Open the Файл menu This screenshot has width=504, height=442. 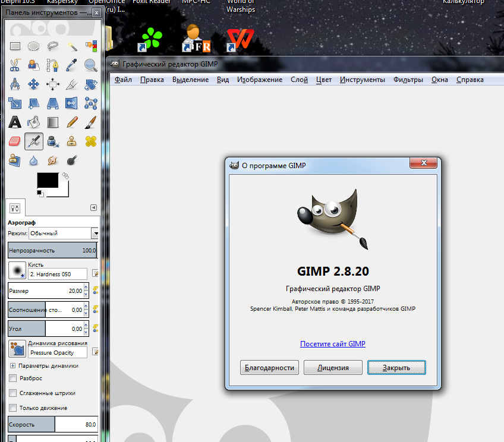click(123, 80)
